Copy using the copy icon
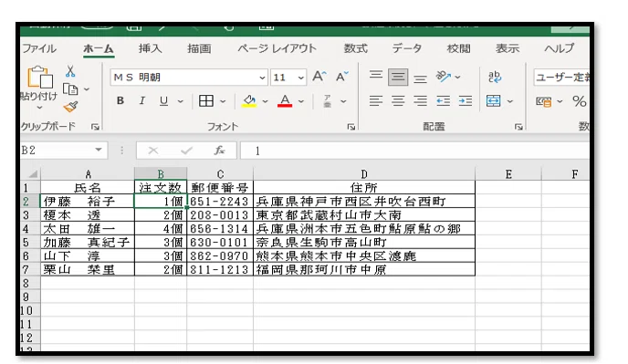The height and width of the screenshot is (364, 628). 70,88
